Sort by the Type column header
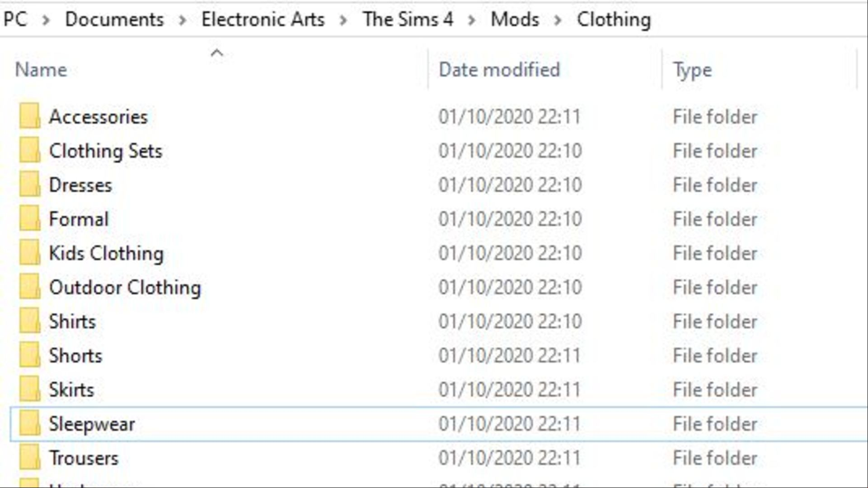Viewport: 868px width, 488px height. pyautogui.click(x=760, y=70)
